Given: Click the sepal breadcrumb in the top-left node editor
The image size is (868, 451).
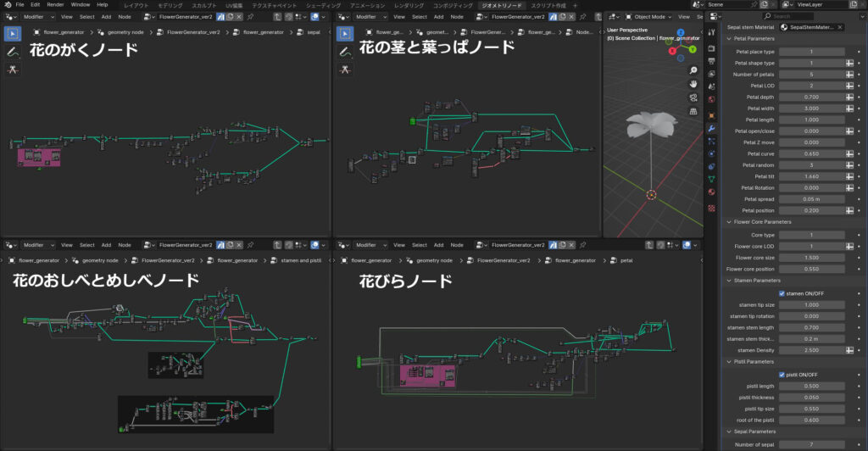Looking at the screenshot, I should [x=314, y=32].
